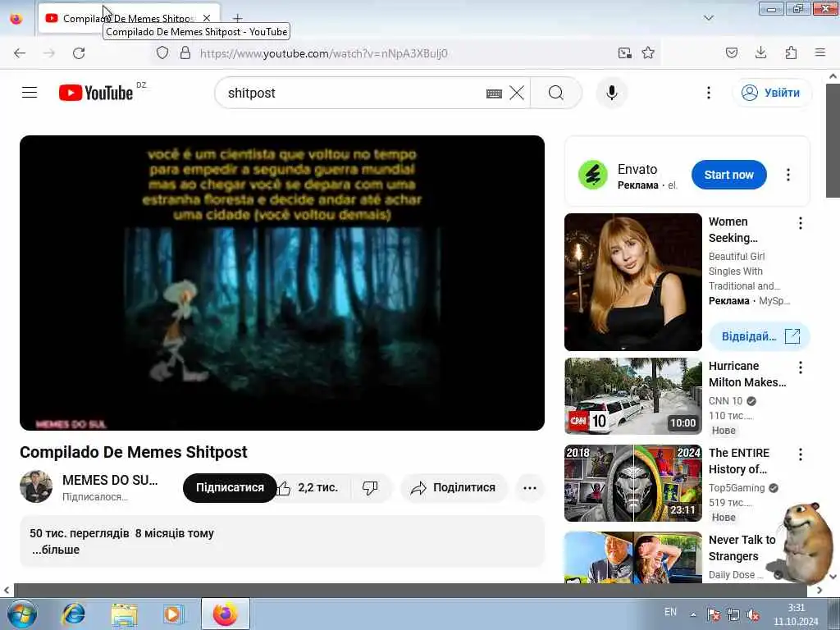Open the muted volume tray icon
The image size is (840, 630).
[x=753, y=615]
